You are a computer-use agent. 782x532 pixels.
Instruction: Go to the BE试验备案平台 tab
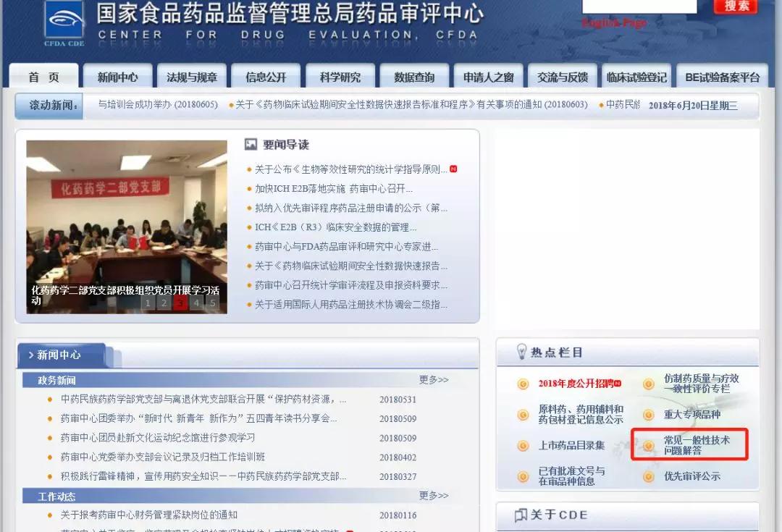click(722, 77)
